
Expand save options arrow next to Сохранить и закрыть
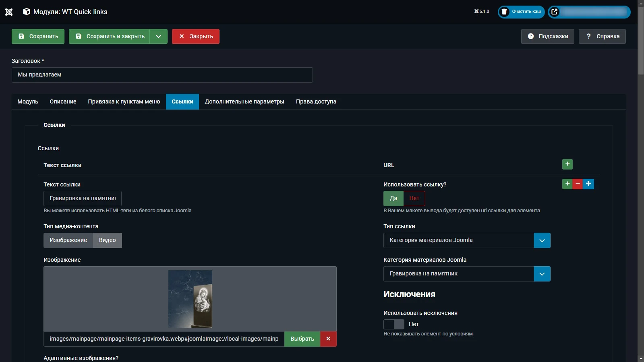click(159, 37)
